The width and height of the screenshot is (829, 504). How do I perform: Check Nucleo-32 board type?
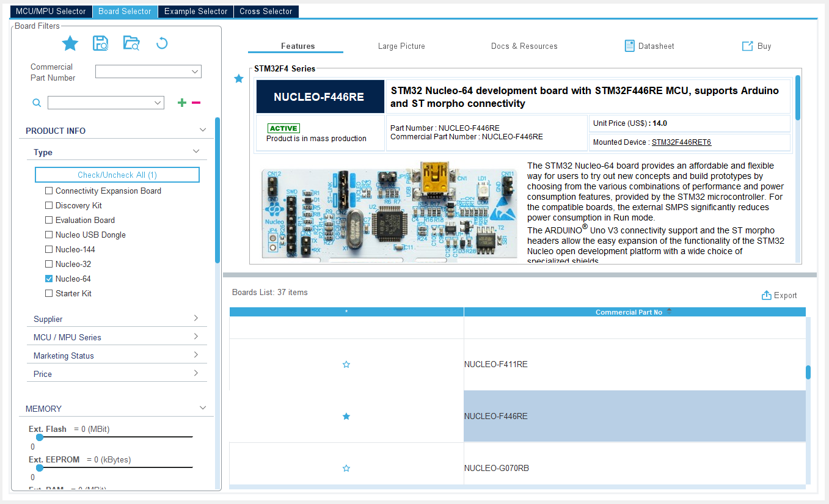click(49, 264)
